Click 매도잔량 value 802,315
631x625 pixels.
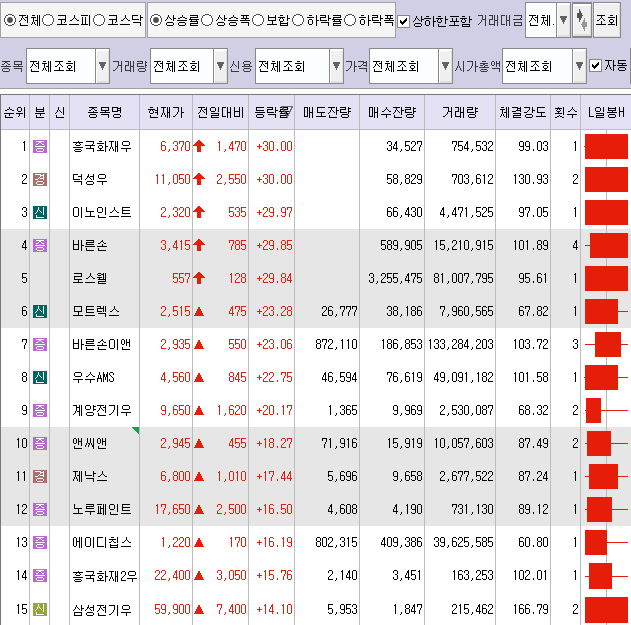pyautogui.click(x=336, y=542)
